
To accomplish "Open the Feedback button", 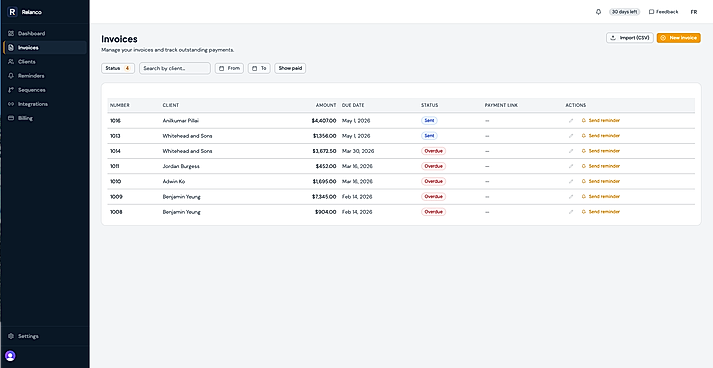I will (663, 12).
